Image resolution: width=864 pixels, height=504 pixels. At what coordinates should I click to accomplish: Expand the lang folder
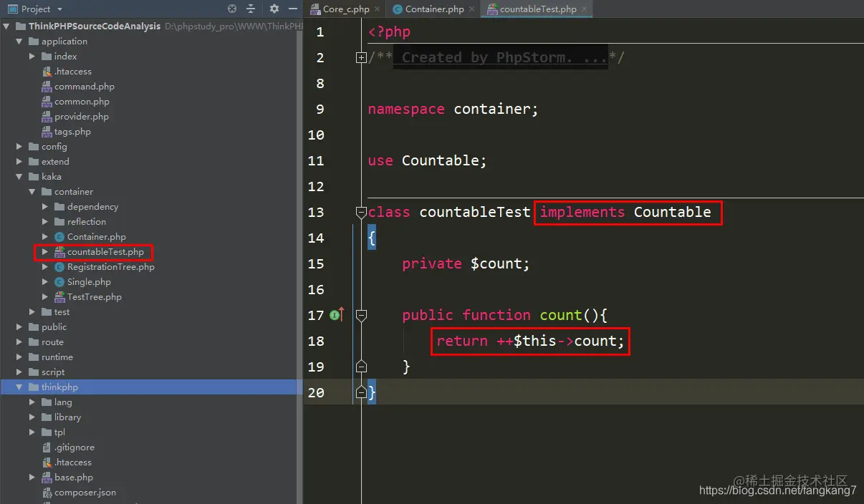(32, 402)
